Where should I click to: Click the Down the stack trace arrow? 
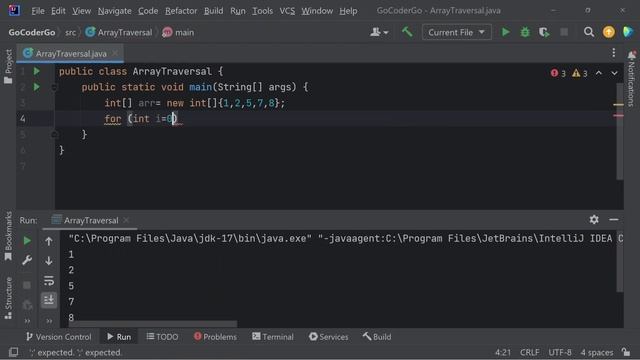point(49,260)
